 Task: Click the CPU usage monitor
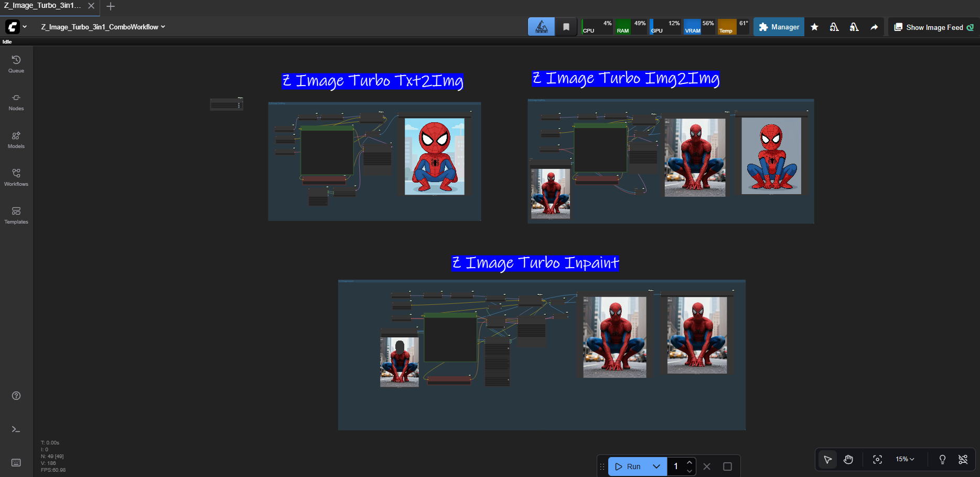(597, 27)
